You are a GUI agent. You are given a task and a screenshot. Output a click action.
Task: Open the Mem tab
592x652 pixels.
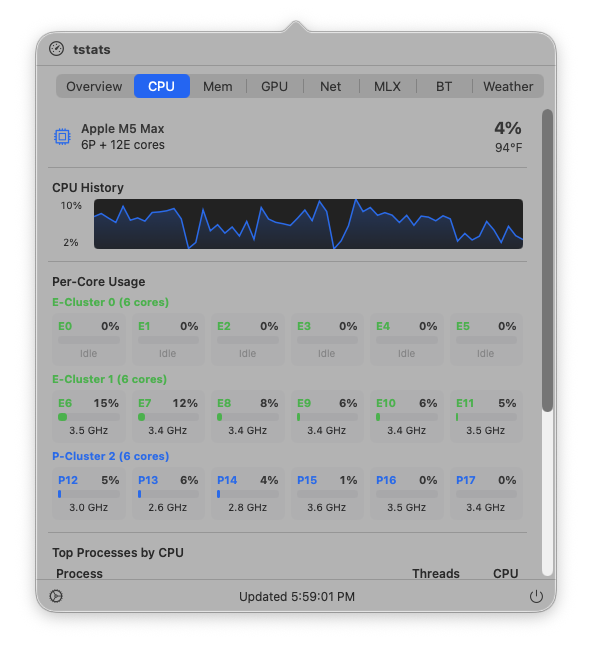218,86
